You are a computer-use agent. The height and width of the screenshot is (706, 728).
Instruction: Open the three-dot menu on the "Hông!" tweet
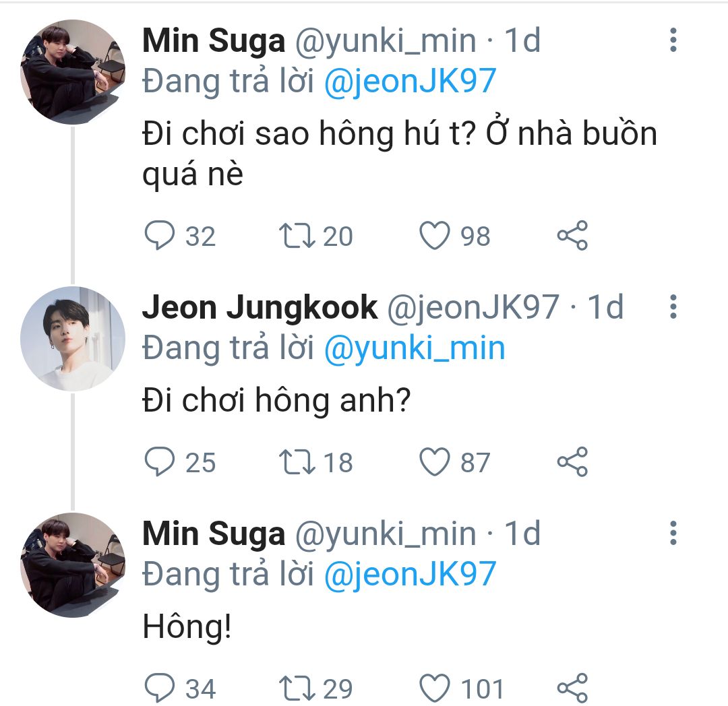[673, 533]
